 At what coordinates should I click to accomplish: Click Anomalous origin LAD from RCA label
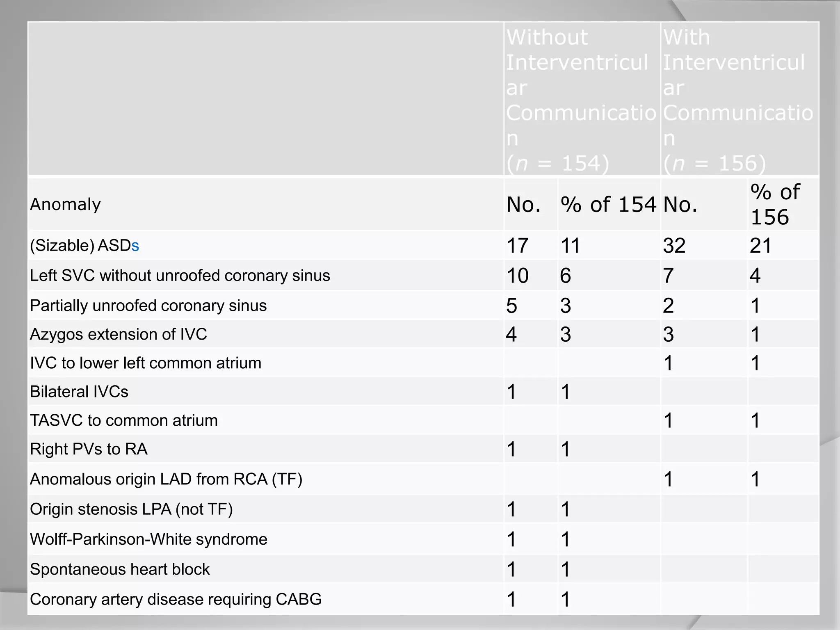[x=166, y=479]
